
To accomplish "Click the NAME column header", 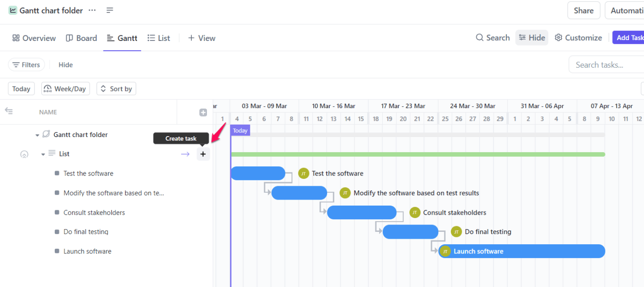I will pyautogui.click(x=48, y=112).
